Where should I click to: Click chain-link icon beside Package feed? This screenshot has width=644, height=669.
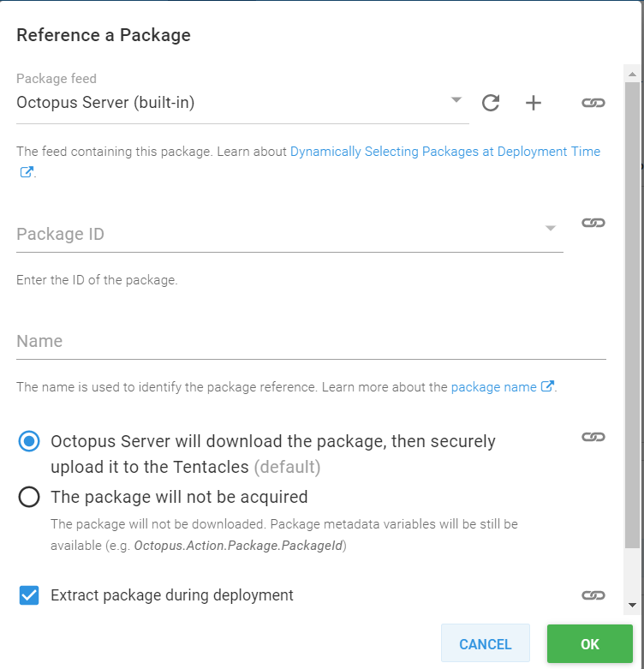pos(593,103)
